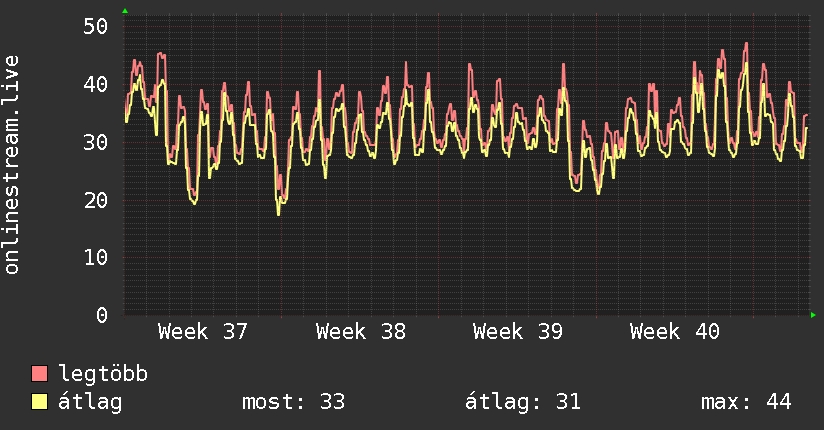
Task: Click the 'max: 44' value
Action: click(x=746, y=402)
